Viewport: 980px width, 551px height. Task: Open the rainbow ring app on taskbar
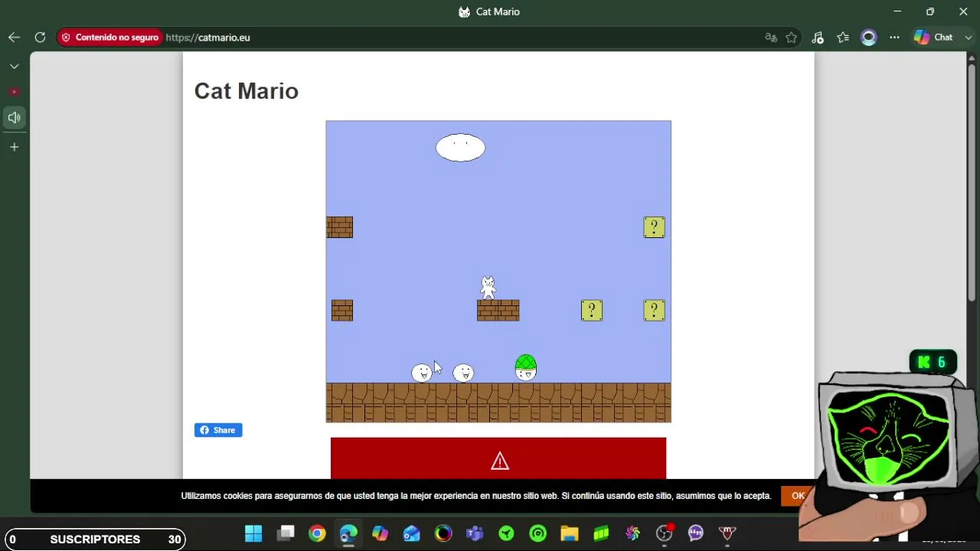click(x=443, y=533)
